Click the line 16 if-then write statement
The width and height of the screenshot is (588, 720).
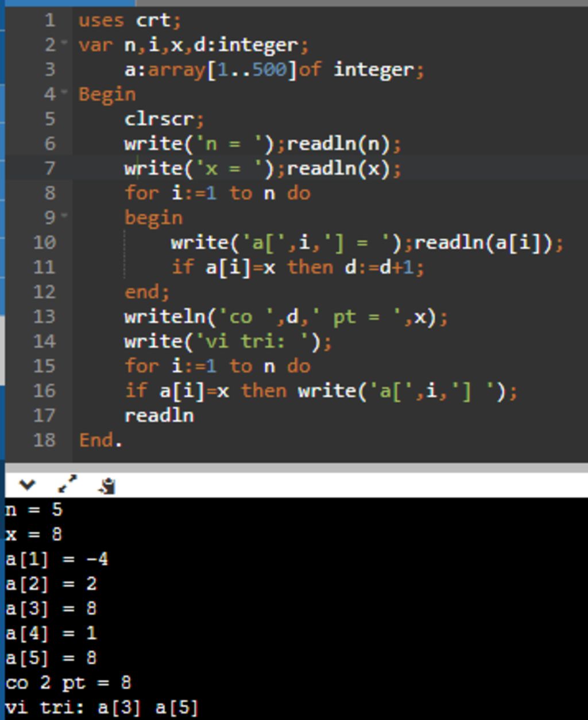pos(321,391)
